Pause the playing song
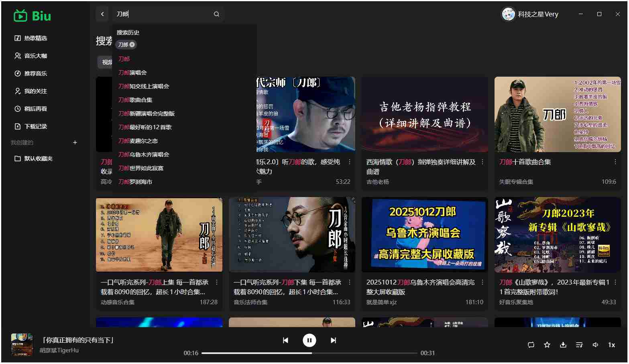 tap(309, 340)
